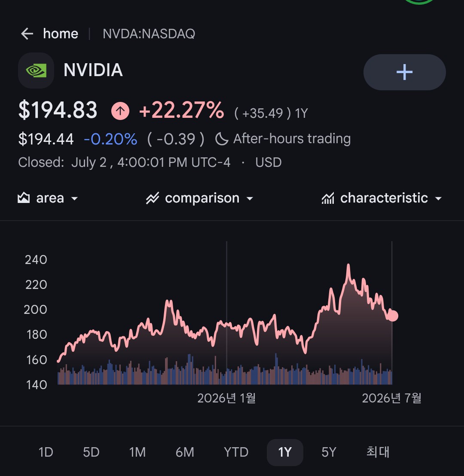Switch to the 5D range
Screen dimensions: 464x476
[91, 452]
